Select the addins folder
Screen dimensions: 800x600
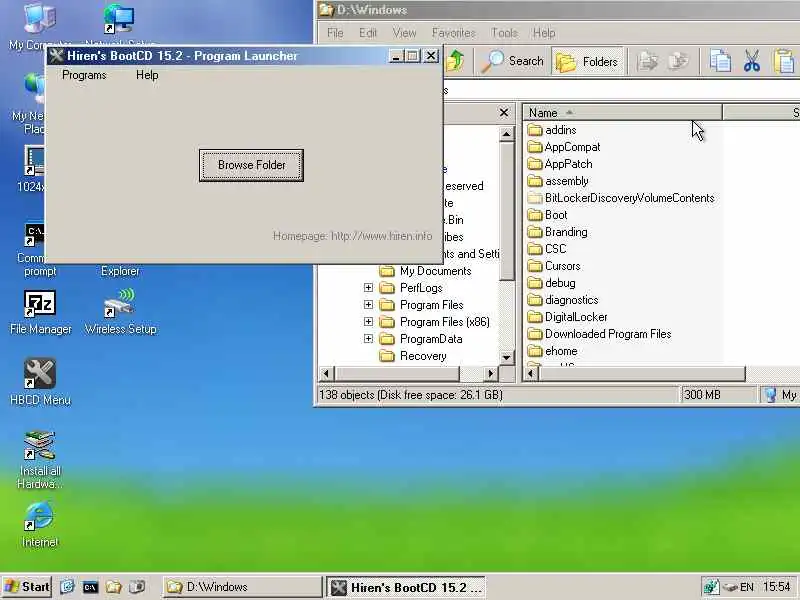[x=552, y=130]
